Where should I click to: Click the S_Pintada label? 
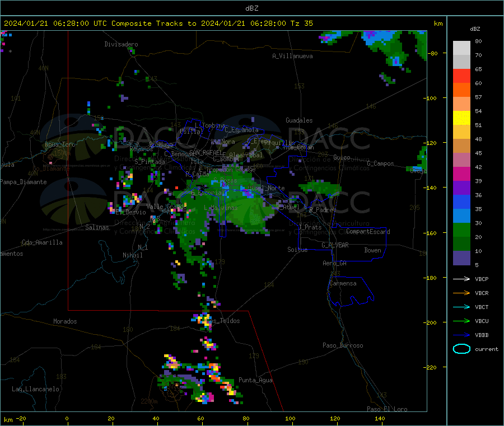150,162
